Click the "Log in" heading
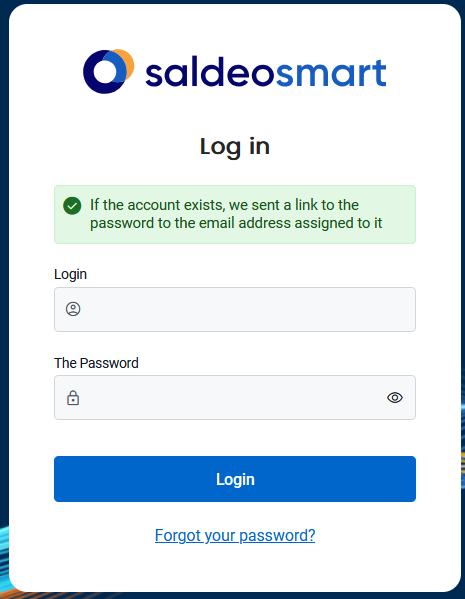 tap(235, 147)
